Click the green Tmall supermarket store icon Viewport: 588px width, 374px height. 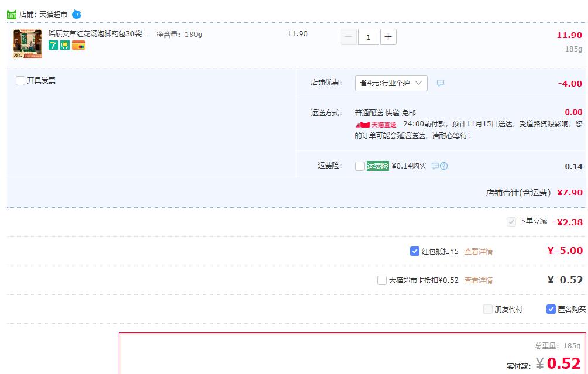tap(12, 14)
